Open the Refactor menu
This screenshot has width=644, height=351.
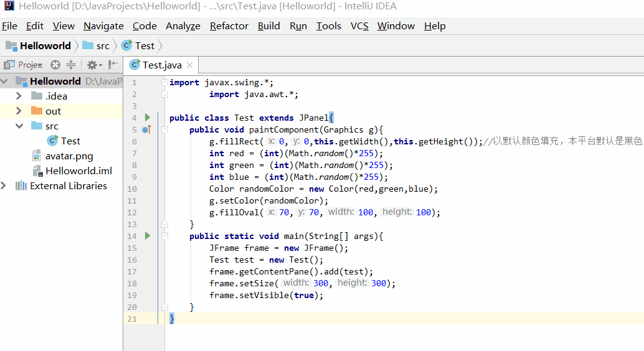click(229, 26)
